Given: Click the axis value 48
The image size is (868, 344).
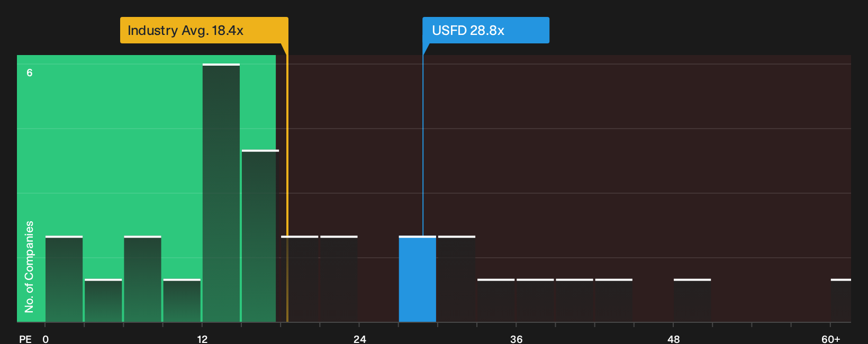Looking at the screenshot, I should 674,339.
